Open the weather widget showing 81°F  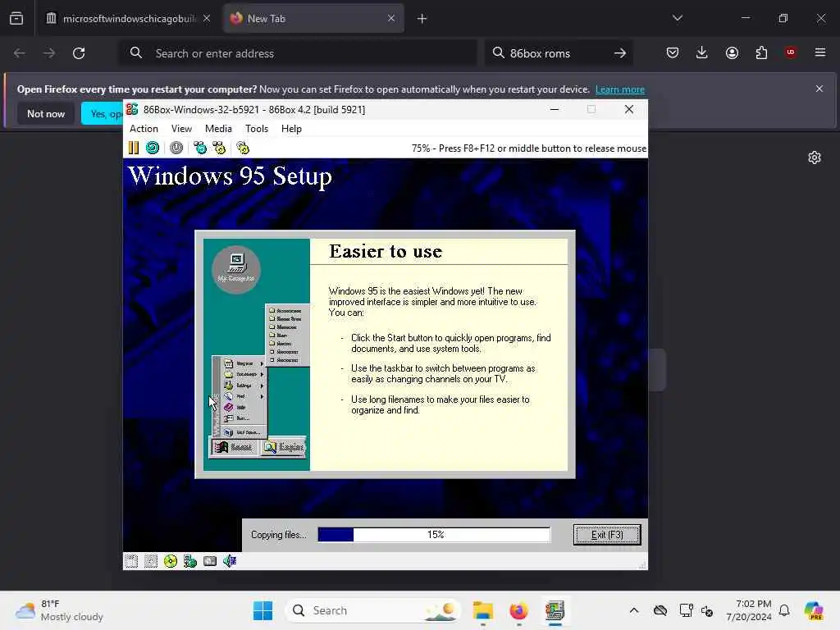(x=59, y=610)
